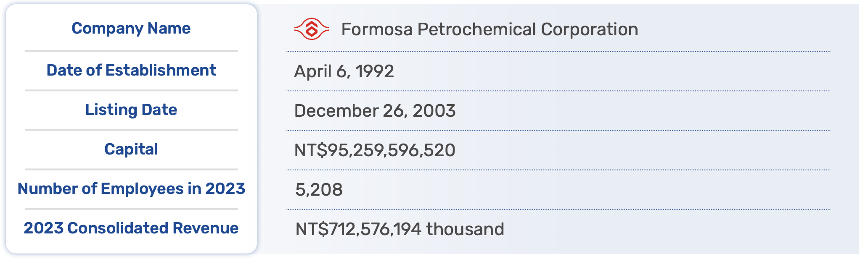
Task: Select the Listing Date label
Action: (131, 110)
